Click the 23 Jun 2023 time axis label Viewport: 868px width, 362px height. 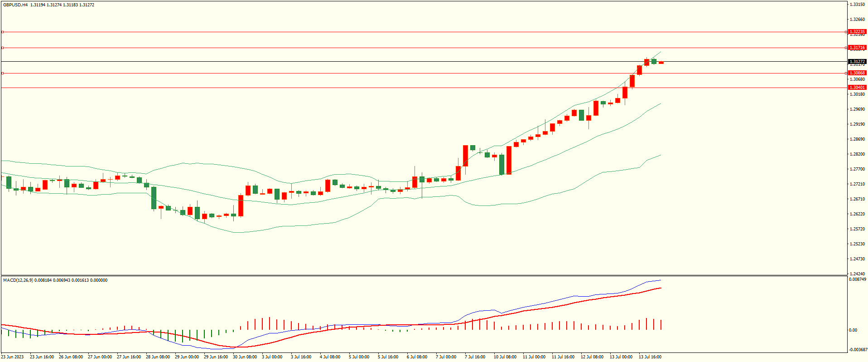click(12, 357)
